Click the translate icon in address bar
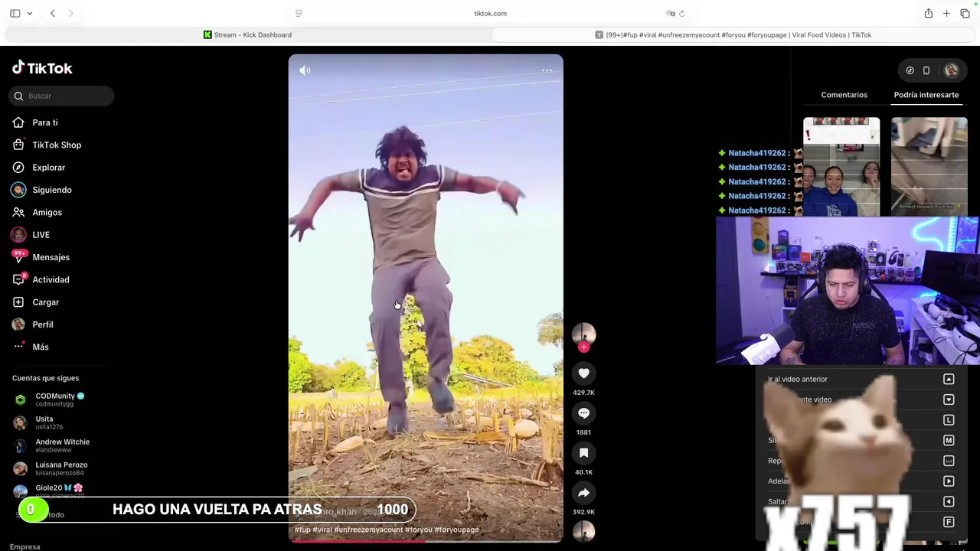 point(671,13)
